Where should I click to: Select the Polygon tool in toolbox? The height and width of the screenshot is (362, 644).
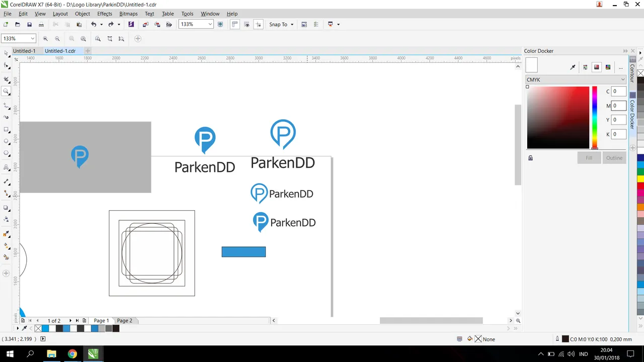(6, 153)
